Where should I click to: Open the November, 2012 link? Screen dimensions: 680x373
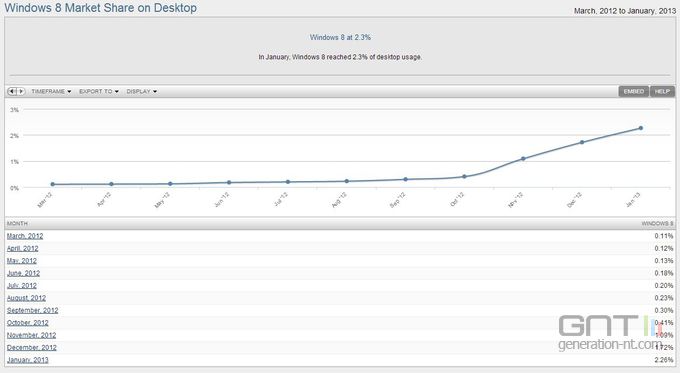[31, 335]
